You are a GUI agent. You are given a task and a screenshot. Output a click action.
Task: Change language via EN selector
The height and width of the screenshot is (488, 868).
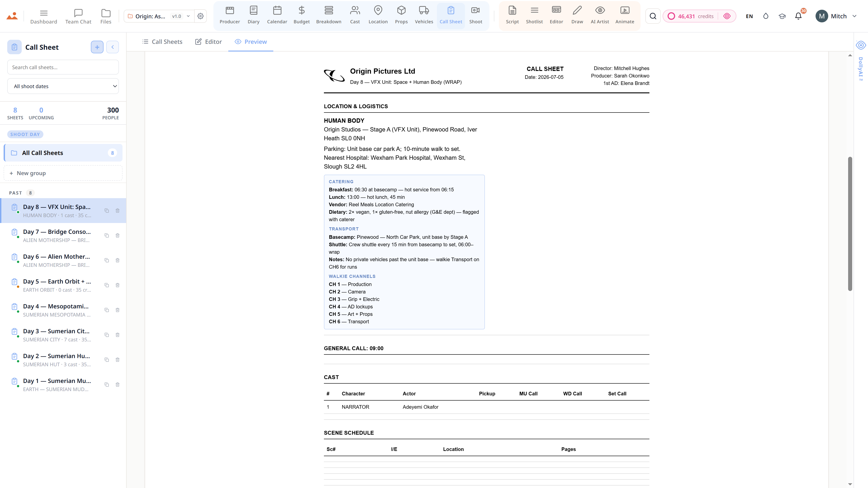tap(749, 16)
